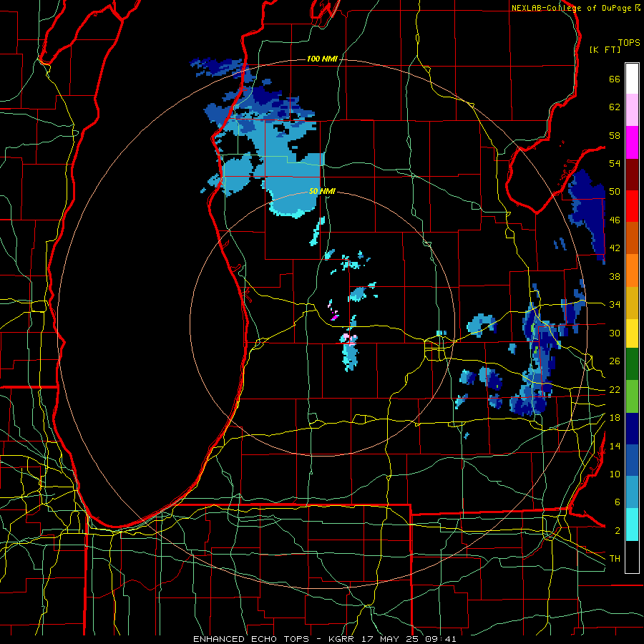This screenshot has height=644, width=644.
Task: Click the black TH legend swatch
Action: pyautogui.click(x=632, y=557)
